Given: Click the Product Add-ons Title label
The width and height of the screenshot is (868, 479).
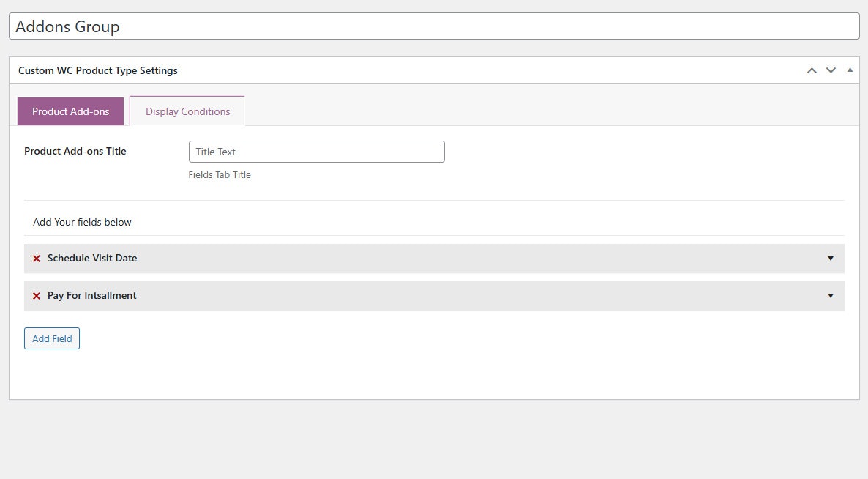Looking at the screenshot, I should tap(75, 151).
